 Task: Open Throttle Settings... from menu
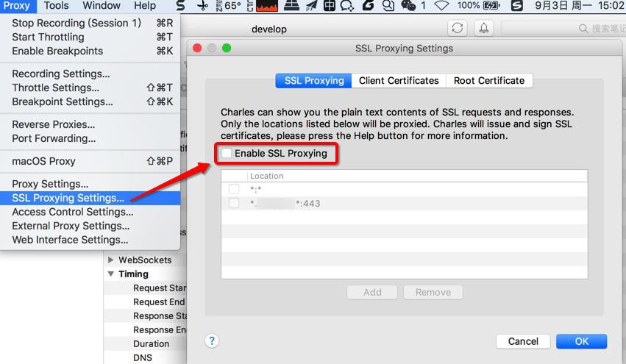90,88
